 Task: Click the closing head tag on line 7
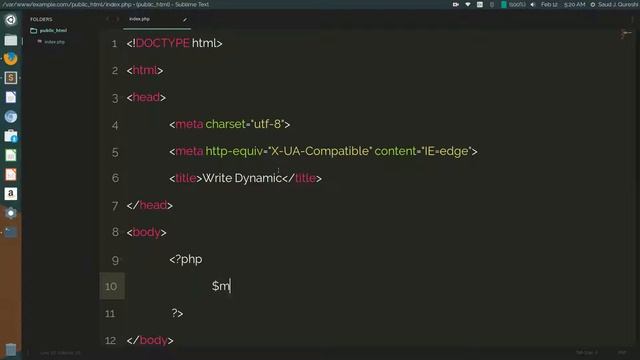coord(149,205)
